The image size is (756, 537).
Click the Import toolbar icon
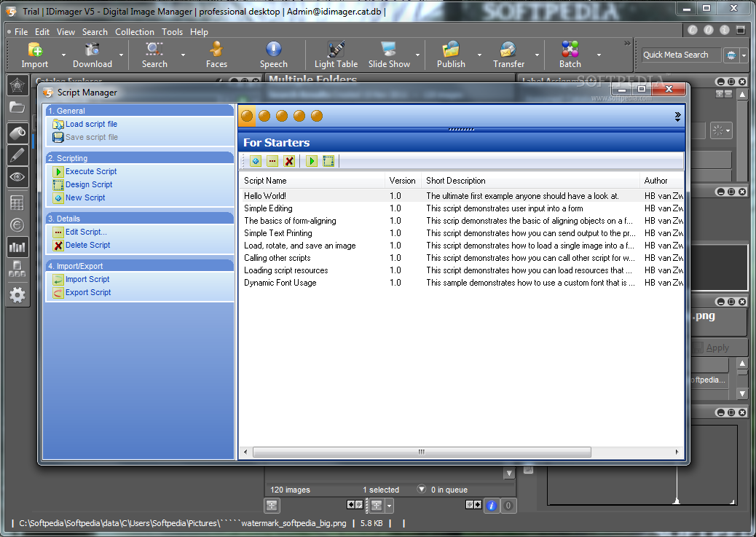pyautogui.click(x=35, y=55)
